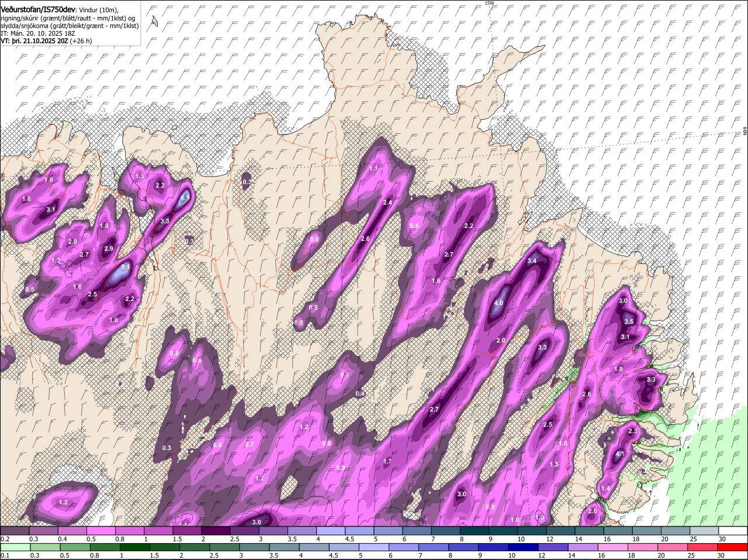748x560 pixels.
Task: Select the red swatch labeled 30 in bottom legend row
Action: point(732,548)
